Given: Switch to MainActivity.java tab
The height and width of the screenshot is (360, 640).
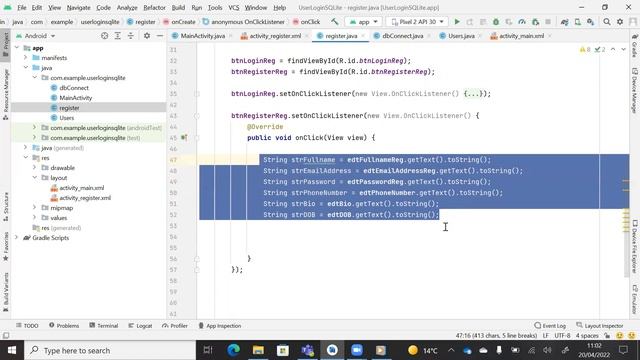Looking at the screenshot, I should 202,36.
